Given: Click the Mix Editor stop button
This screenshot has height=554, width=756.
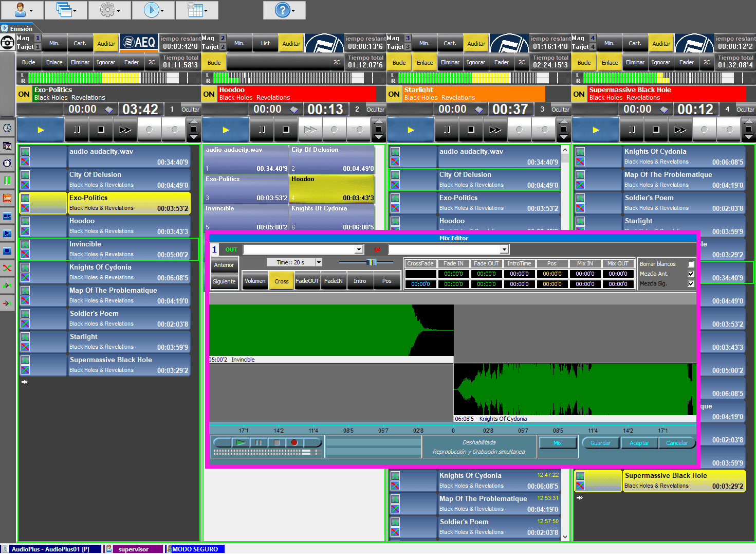Looking at the screenshot, I should coord(276,442).
